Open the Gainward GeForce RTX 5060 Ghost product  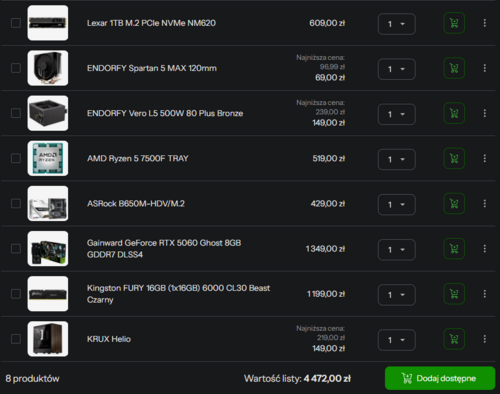(164, 249)
